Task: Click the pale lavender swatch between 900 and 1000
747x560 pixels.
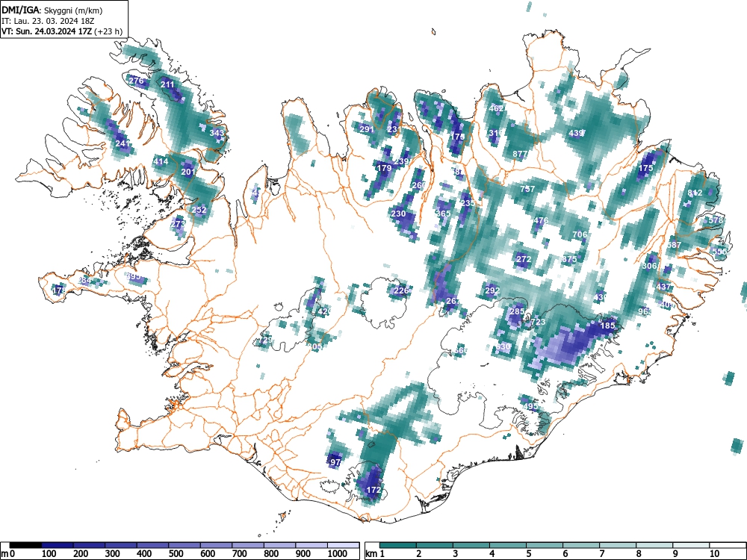Action: pyautogui.click(x=311, y=545)
